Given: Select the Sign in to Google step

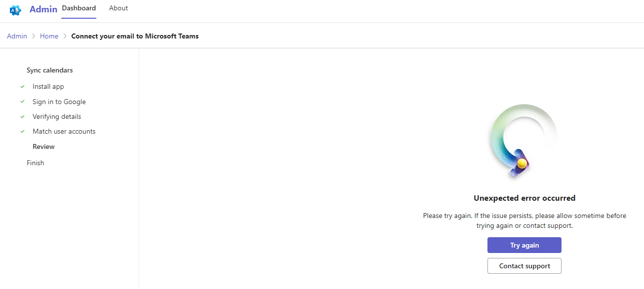Looking at the screenshot, I should 59,102.
